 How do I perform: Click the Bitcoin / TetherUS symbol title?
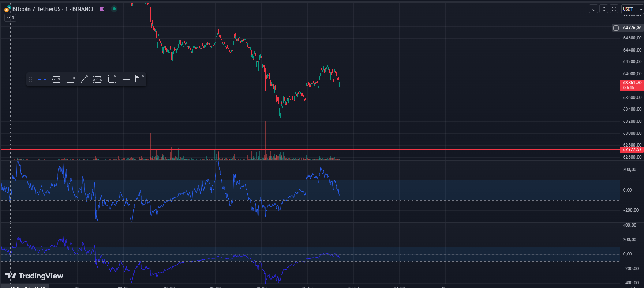pyautogui.click(x=54, y=9)
